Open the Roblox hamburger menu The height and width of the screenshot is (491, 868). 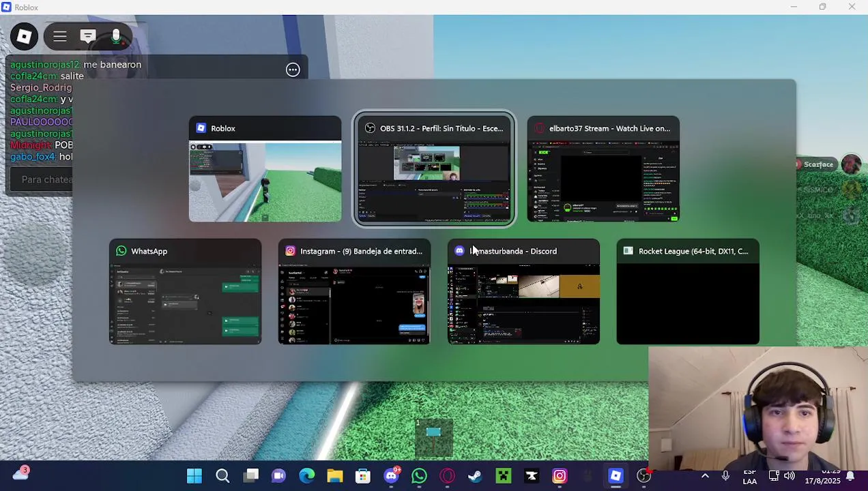coord(60,36)
